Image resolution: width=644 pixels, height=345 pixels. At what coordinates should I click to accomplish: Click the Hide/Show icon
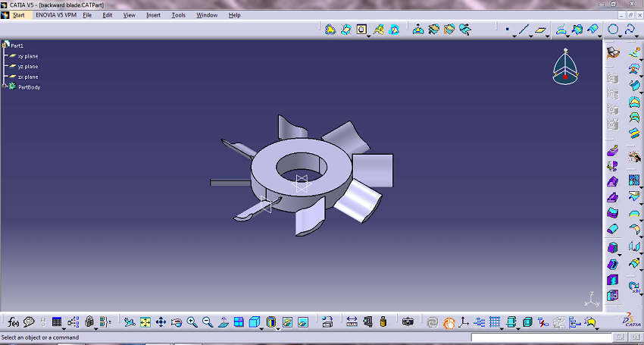pos(287,322)
